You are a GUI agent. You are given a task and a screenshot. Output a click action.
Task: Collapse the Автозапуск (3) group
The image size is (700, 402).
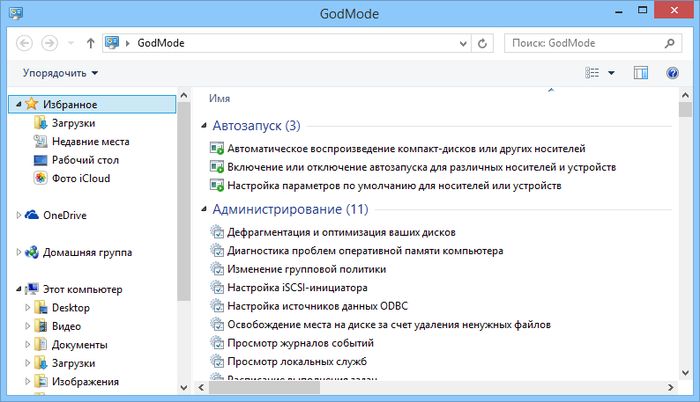[x=255, y=126]
